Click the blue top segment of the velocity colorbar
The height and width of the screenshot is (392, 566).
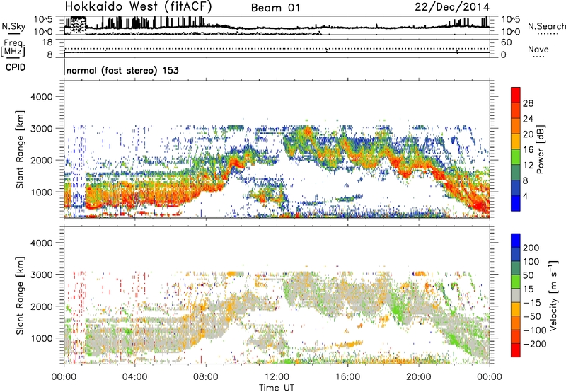click(516, 241)
